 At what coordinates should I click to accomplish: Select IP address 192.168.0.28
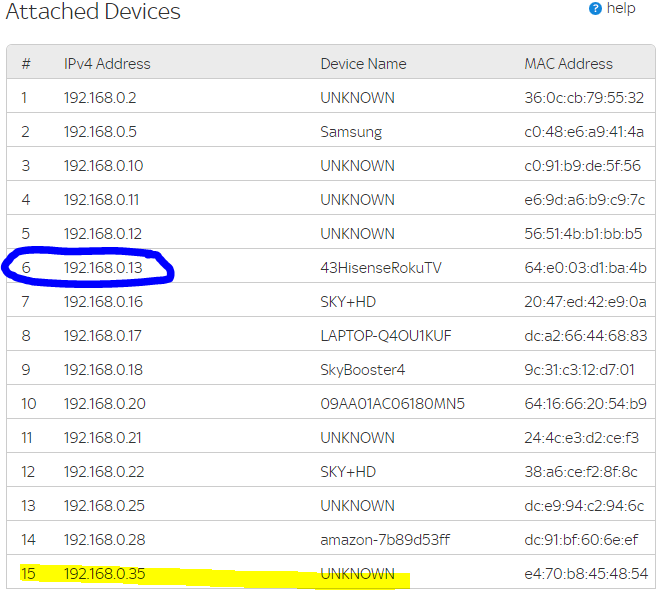point(104,539)
